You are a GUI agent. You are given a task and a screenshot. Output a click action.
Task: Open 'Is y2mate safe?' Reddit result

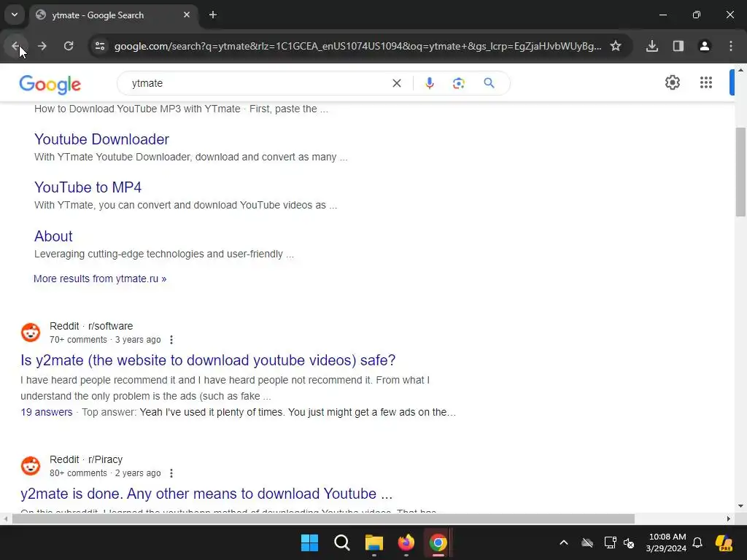coord(208,360)
